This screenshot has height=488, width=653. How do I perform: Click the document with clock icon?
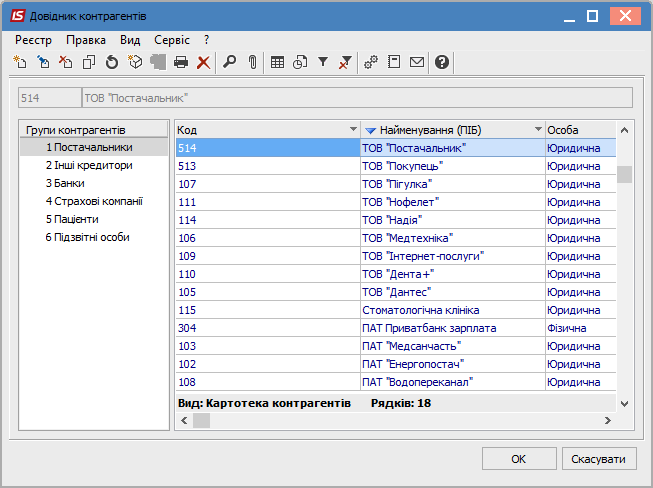[x=300, y=62]
